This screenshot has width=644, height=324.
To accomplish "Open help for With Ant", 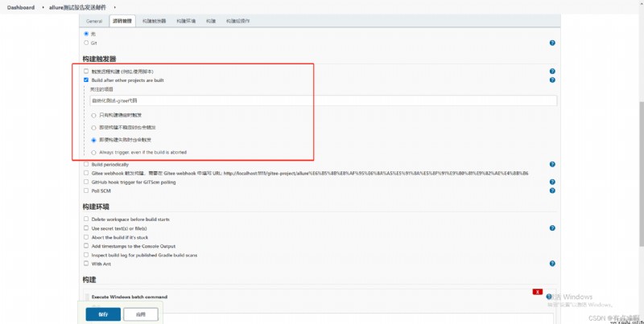I will pyautogui.click(x=552, y=264).
